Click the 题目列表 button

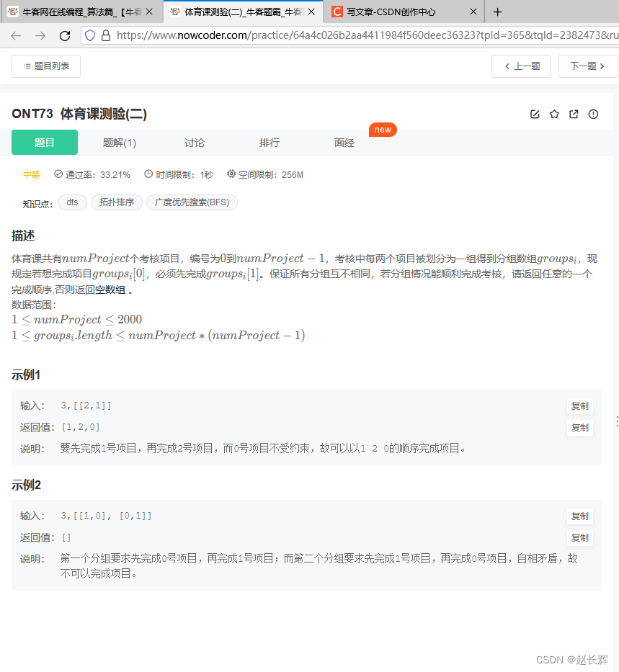pos(45,66)
